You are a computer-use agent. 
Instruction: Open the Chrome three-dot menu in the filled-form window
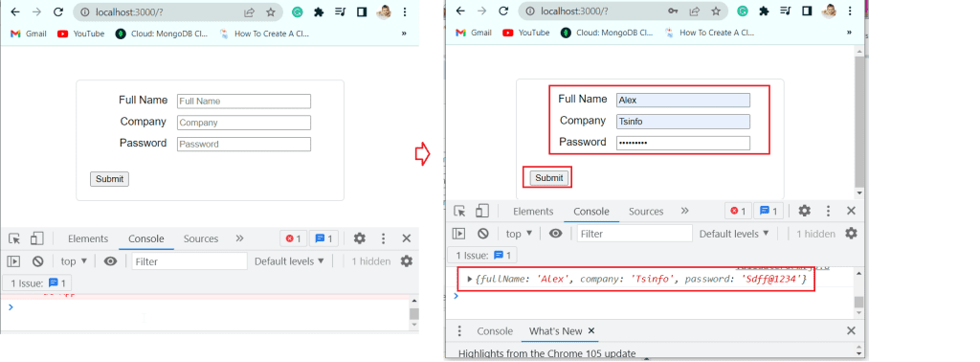click(x=850, y=11)
